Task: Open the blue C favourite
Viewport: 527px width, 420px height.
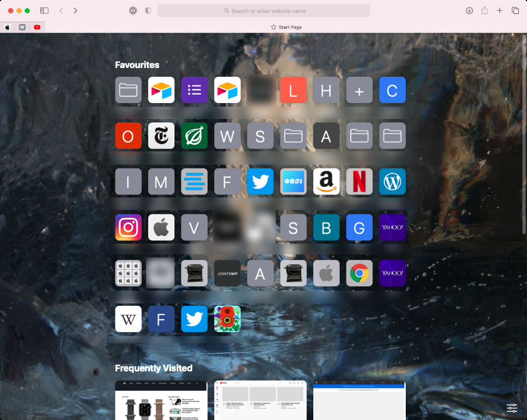Action: (392, 90)
